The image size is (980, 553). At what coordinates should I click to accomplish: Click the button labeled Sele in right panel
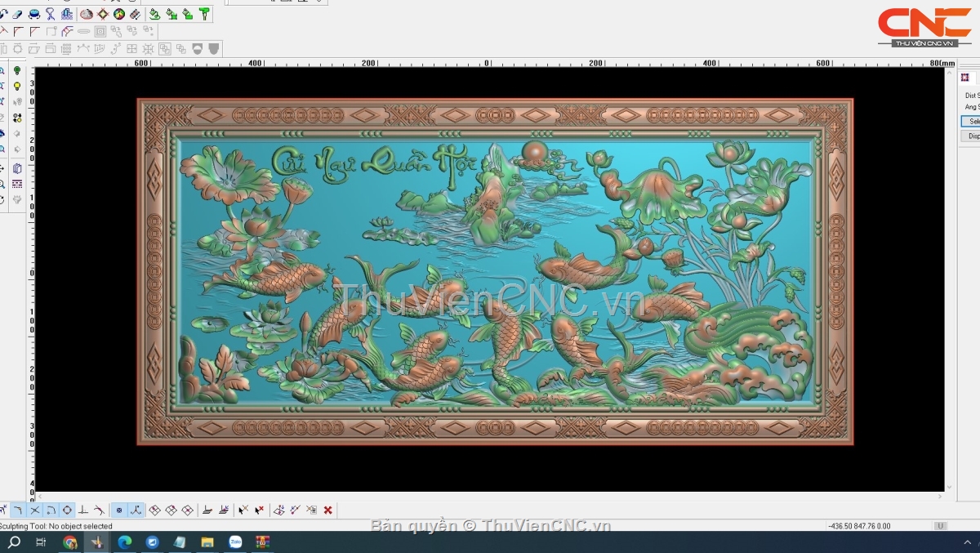972,121
